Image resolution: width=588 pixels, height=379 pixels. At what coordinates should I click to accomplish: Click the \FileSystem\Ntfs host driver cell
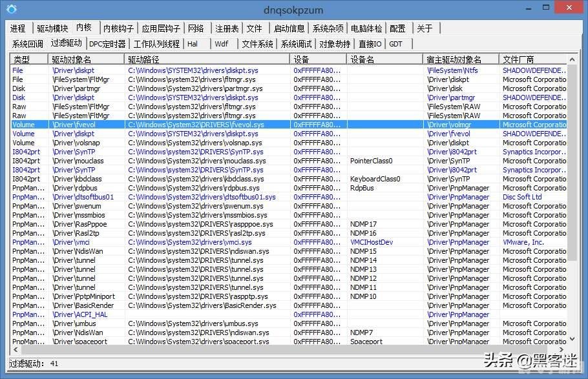click(452, 70)
